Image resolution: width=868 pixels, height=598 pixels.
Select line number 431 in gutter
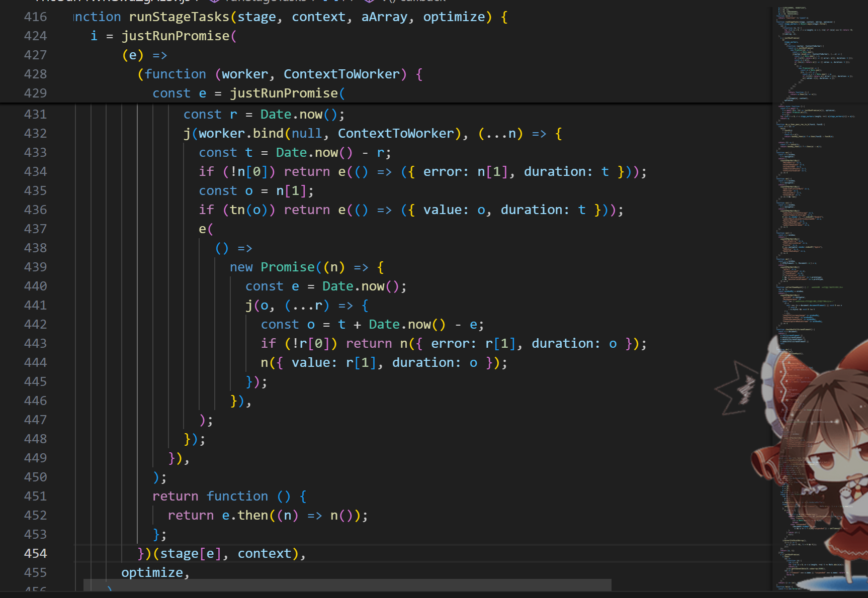[x=35, y=115]
